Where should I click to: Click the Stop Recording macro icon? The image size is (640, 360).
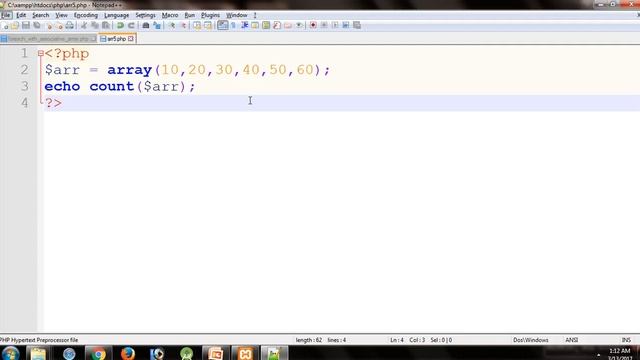[324, 25]
